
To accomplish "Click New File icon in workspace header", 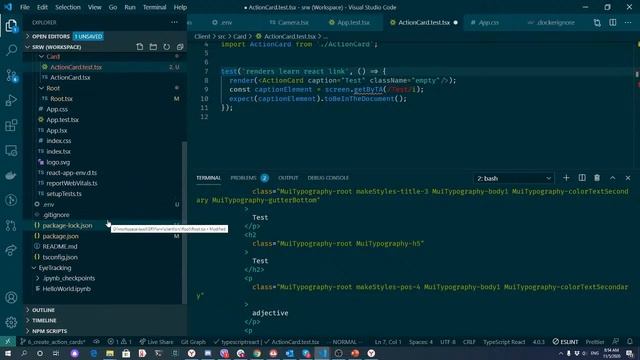I will 140,47.
